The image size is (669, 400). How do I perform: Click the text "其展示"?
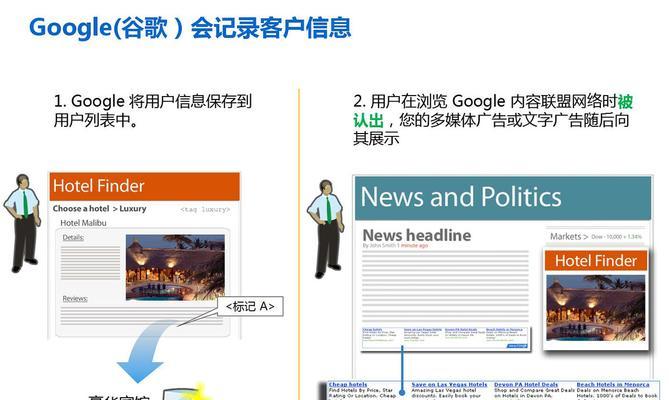tap(376, 138)
